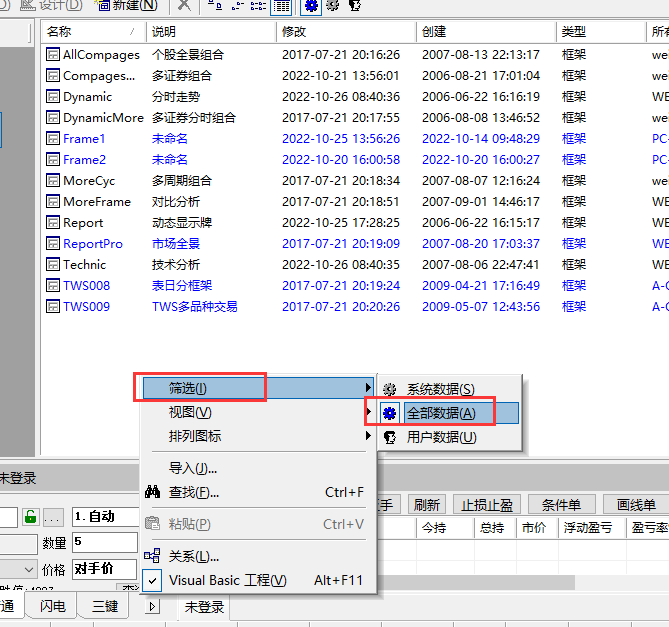Click blue gear icon beside 全部数据(A)
Image resolution: width=669 pixels, height=627 pixels.
pos(389,413)
